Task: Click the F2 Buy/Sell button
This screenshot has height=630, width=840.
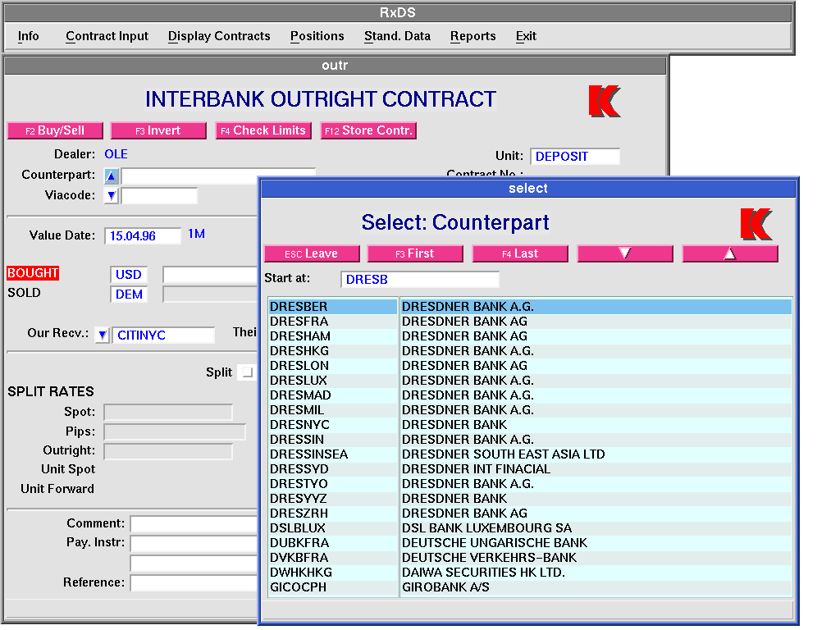Action: point(55,130)
